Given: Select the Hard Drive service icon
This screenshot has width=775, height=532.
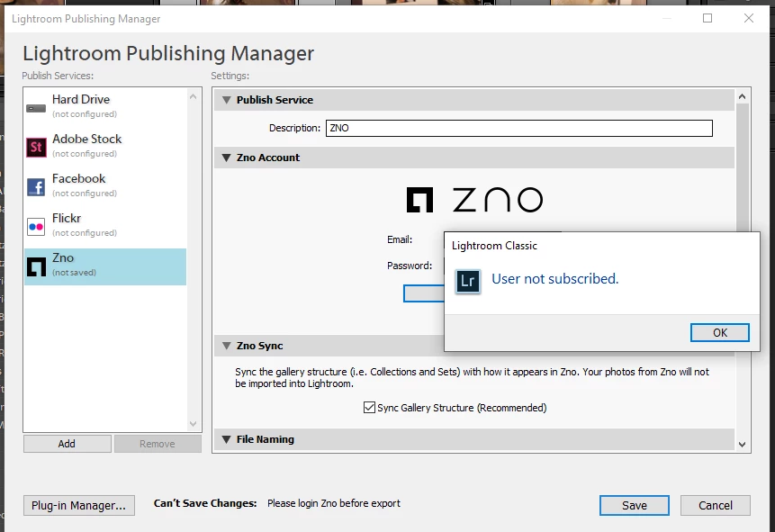Looking at the screenshot, I should point(36,108).
